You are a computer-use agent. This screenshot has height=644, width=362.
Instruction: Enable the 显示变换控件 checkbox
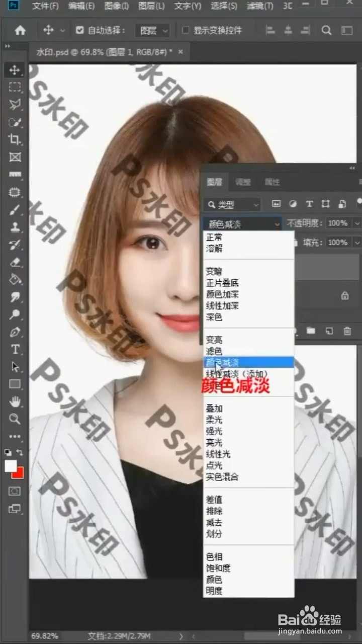(x=186, y=30)
